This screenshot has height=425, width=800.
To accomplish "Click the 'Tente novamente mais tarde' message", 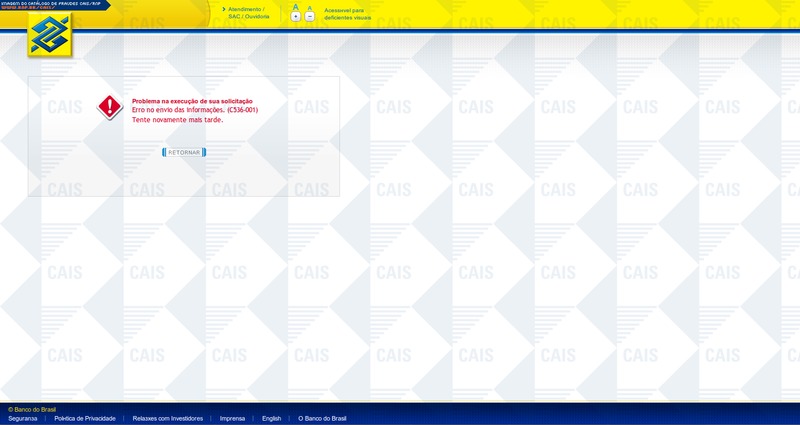I will (x=177, y=119).
